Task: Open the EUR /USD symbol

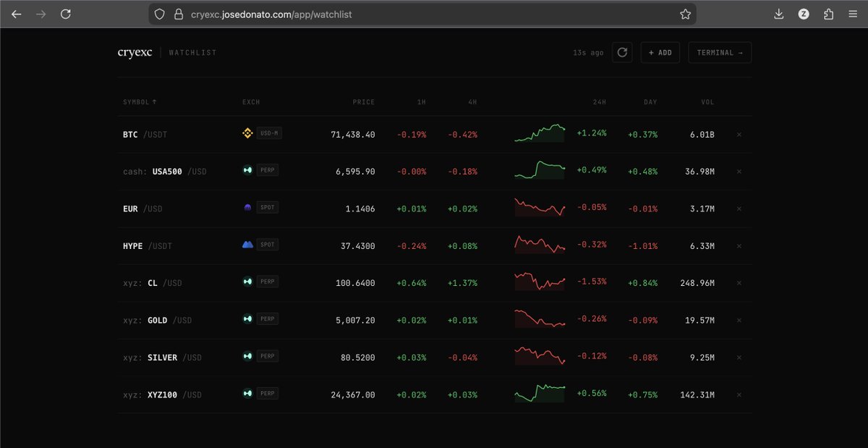Action: point(142,208)
